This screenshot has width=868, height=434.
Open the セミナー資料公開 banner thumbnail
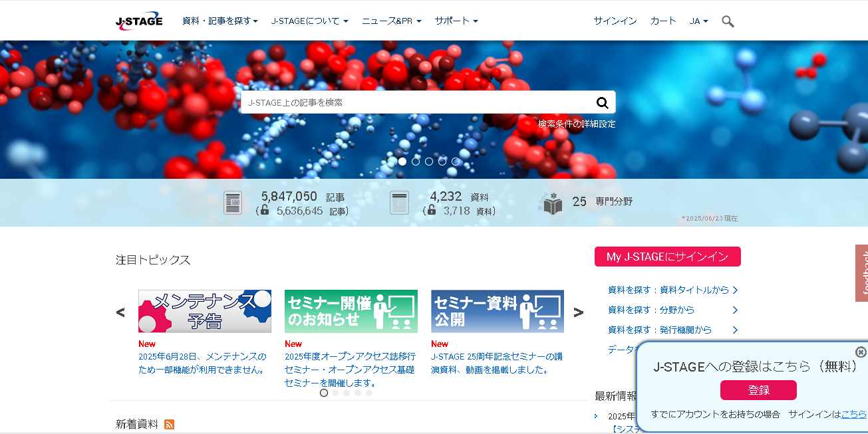498,311
